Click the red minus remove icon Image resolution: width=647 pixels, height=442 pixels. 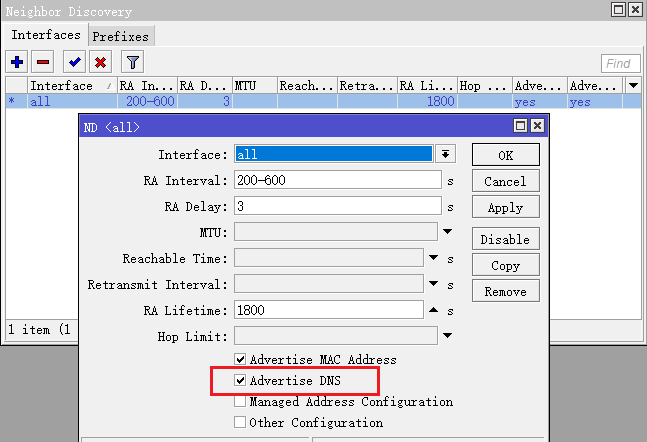coord(43,62)
